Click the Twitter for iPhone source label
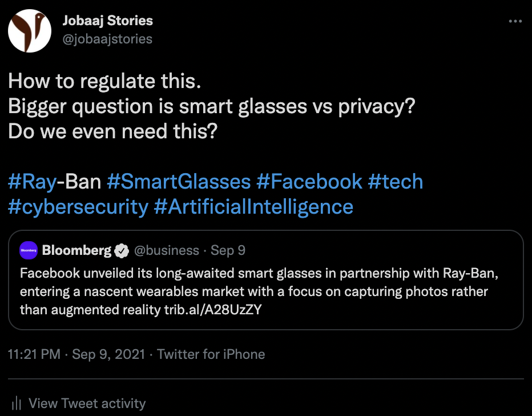The height and width of the screenshot is (416, 532). point(211,354)
